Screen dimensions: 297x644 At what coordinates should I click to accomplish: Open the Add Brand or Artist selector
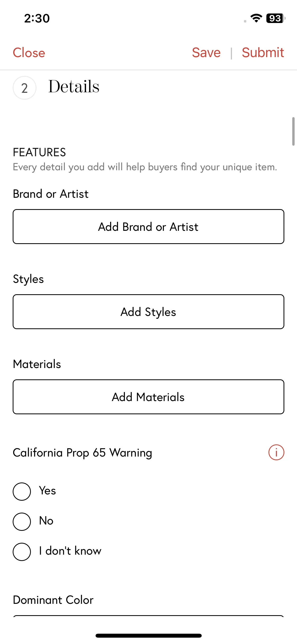point(148,227)
